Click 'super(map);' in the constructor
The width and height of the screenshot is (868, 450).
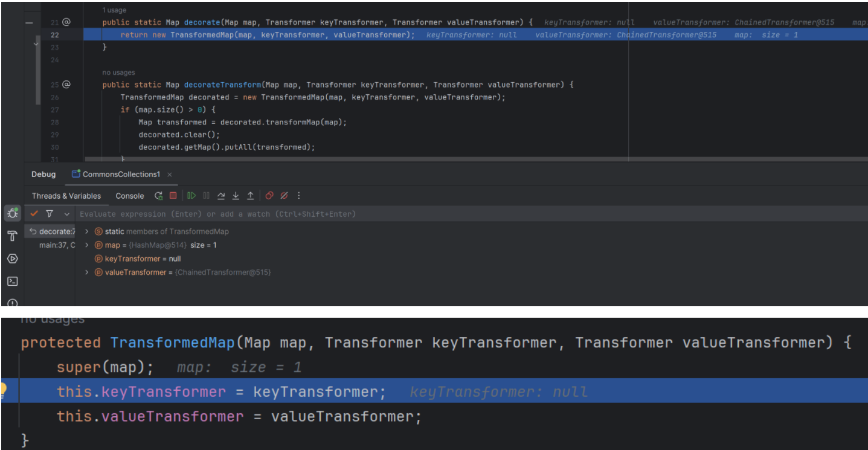coord(105,367)
